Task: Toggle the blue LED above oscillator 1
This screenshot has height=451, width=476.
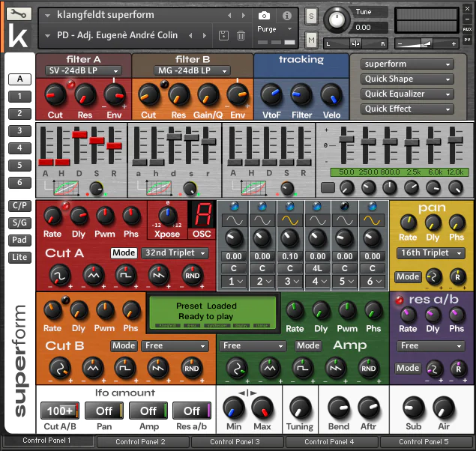Action: tap(234, 206)
